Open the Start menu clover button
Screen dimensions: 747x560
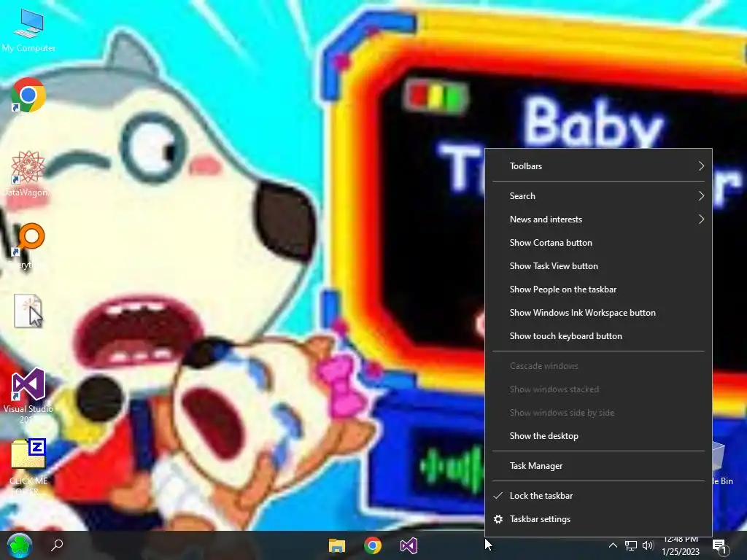19,545
